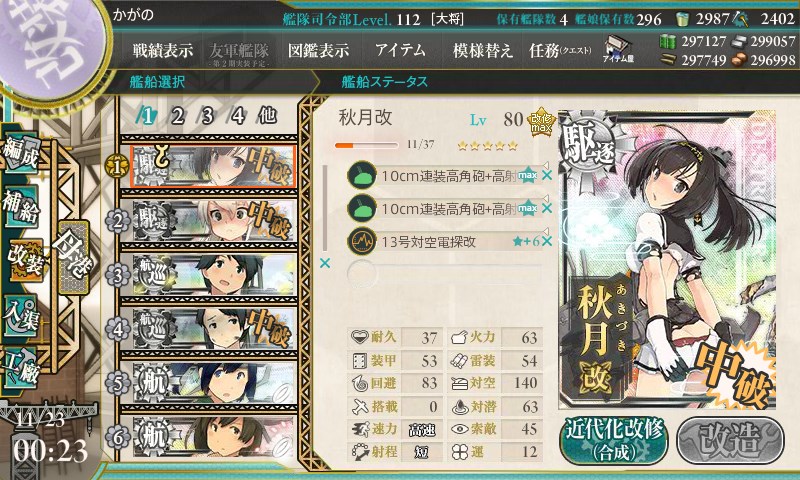This screenshot has width=800, height=480.
Task: Click the 13号対空電探改 radar equipment icon
Action: [x=362, y=241]
